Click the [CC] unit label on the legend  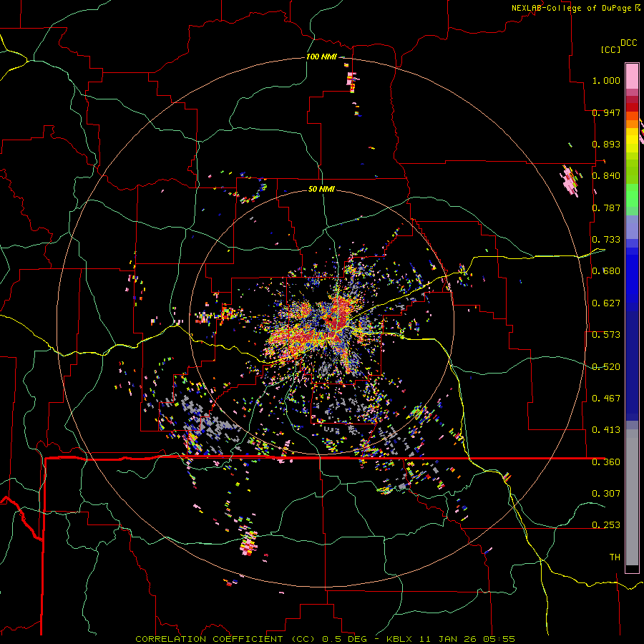(610, 50)
